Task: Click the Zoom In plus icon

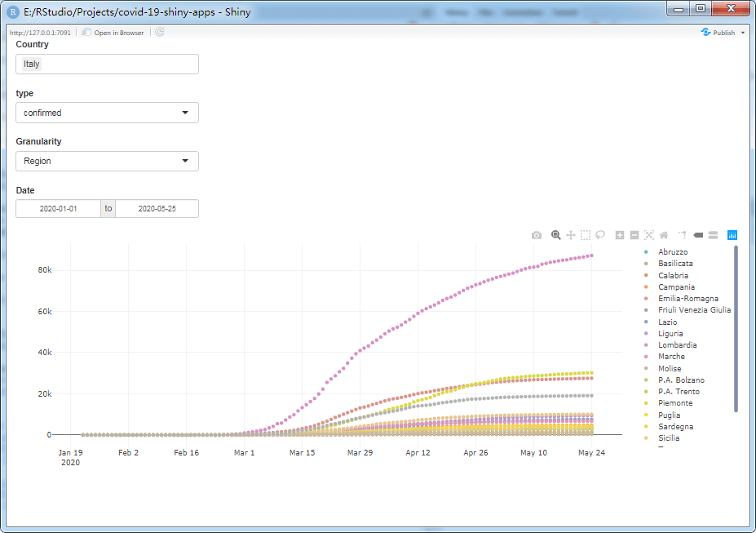Action: [x=620, y=235]
